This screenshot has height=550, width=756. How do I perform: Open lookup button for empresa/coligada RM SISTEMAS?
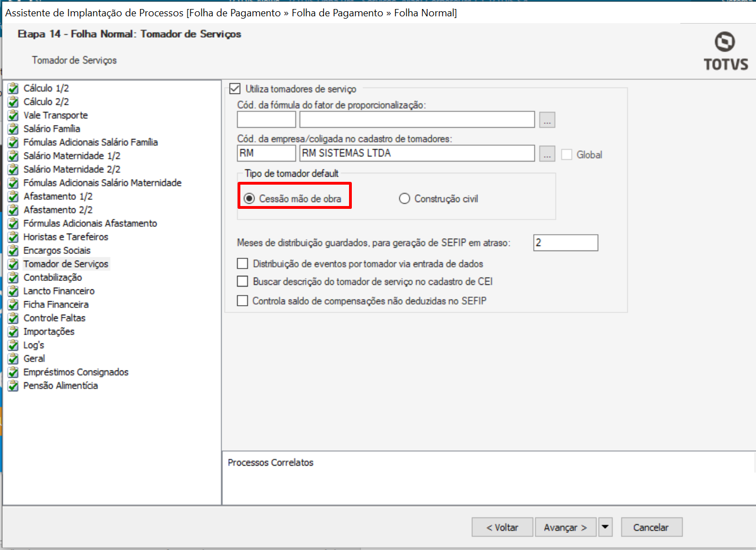(x=547, y=154)
